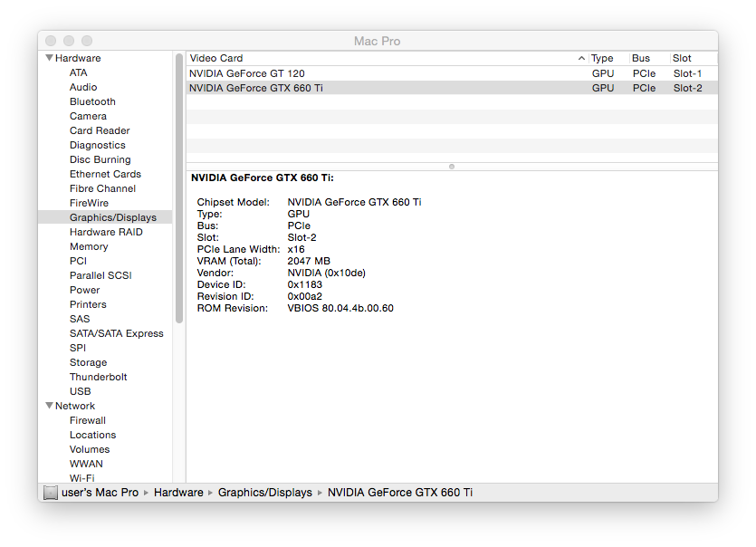Open Parallel SCSI entry
The width and height of the screenshot is (756, 547).
coord(100,275)
